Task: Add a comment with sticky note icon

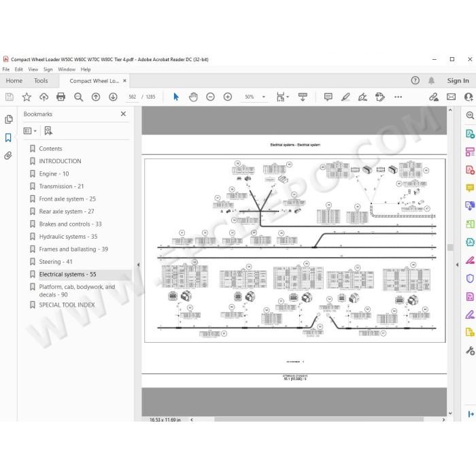Action: pyautogui.click(x=328, y=97)
